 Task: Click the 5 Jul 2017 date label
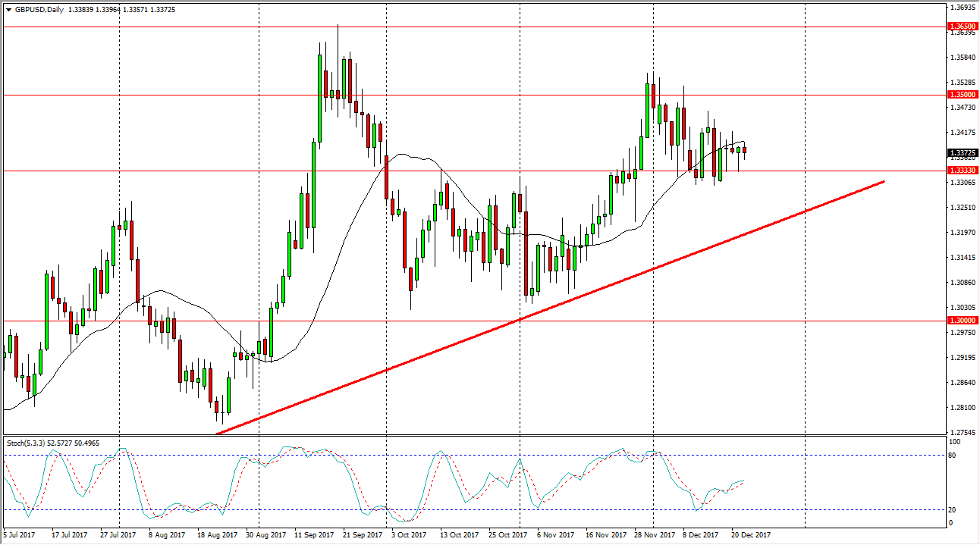click(19, 534)
